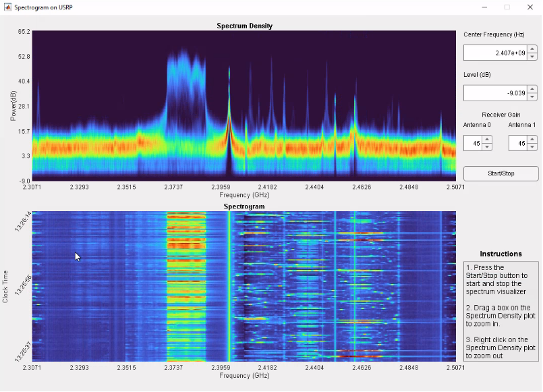
Task: Select the Antenna 1 gain field
Action: [518, 143]
